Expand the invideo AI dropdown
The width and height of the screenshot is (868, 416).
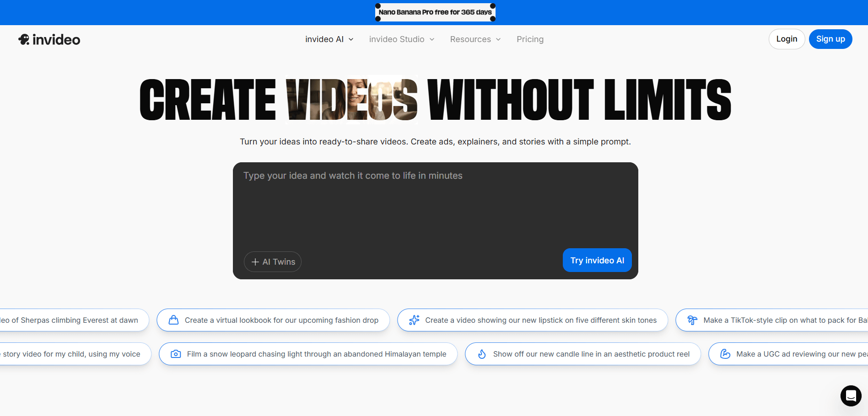coord(329,39)
